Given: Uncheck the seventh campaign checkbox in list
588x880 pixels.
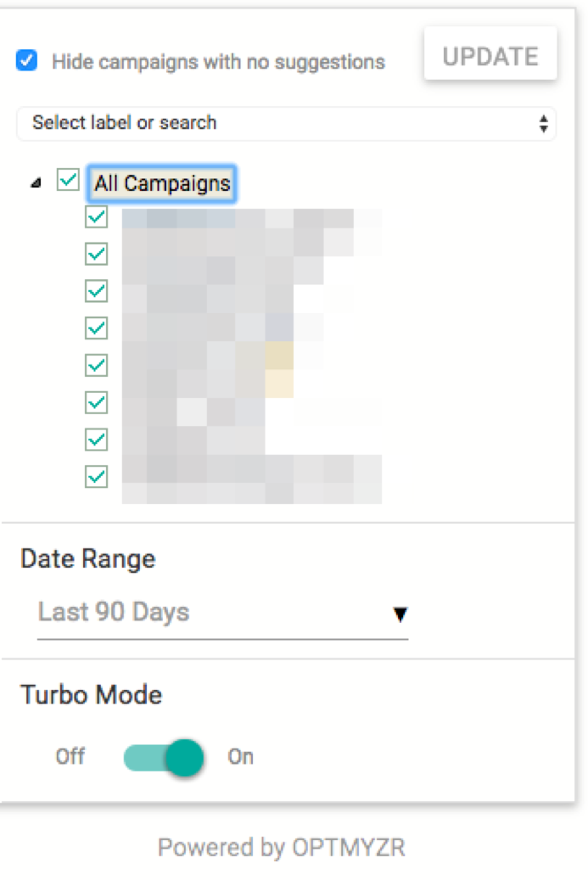Looking at the screenshot, I should [97, 439].
